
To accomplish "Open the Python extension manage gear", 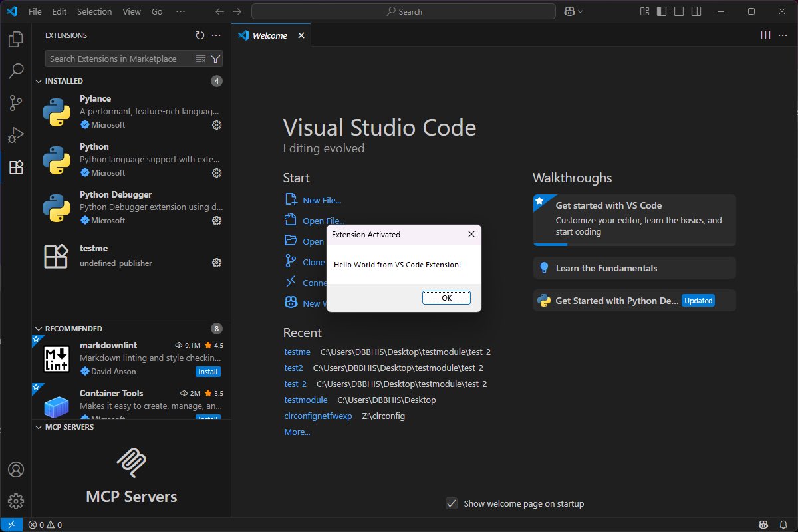I will (x=216, y=173).
